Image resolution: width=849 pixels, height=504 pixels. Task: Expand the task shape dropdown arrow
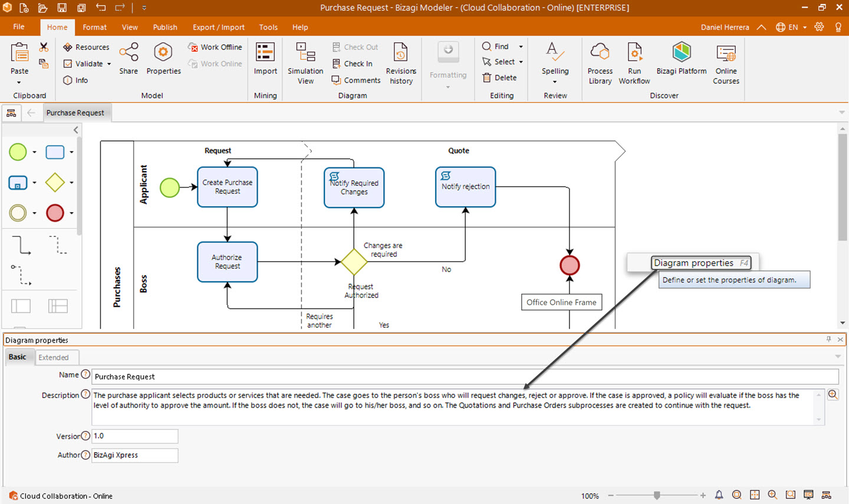pyautogui.click(x=71, y=152)
